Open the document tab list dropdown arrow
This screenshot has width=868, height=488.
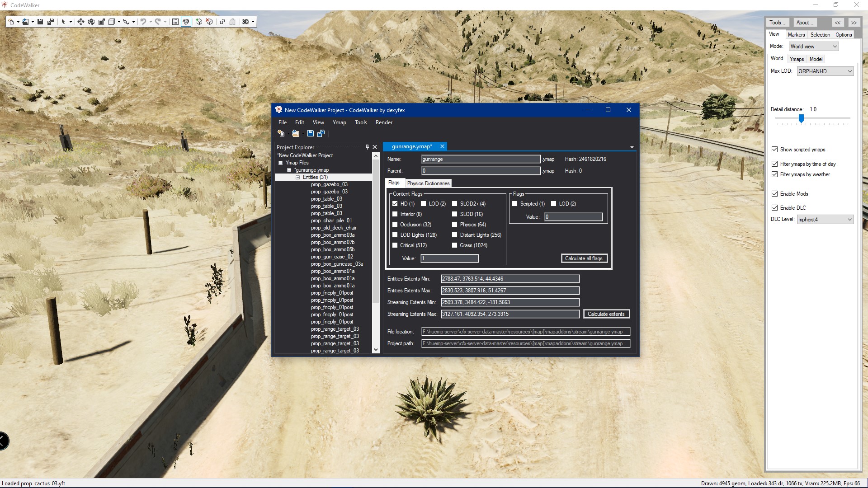pyautogui.click(x=632, y=147)
